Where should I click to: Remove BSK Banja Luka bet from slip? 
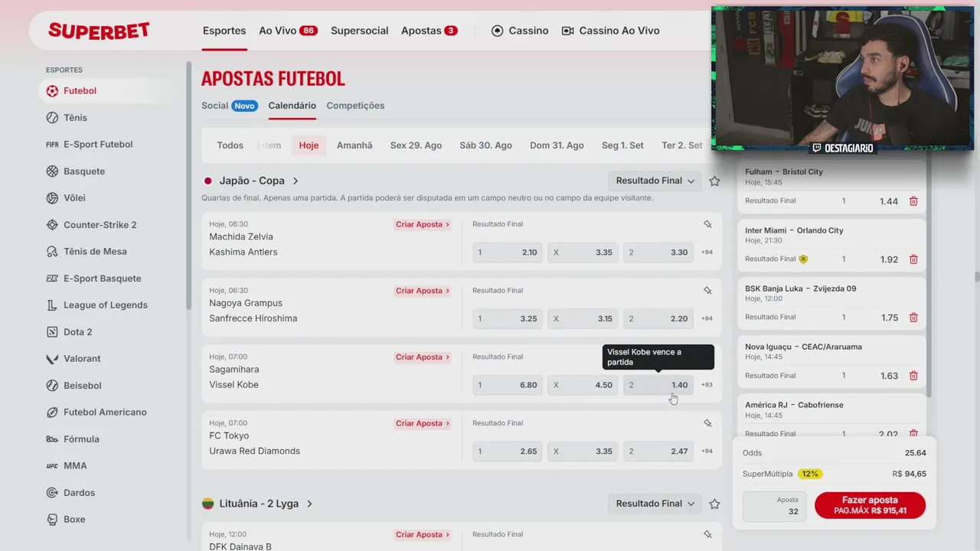[913, 318]
